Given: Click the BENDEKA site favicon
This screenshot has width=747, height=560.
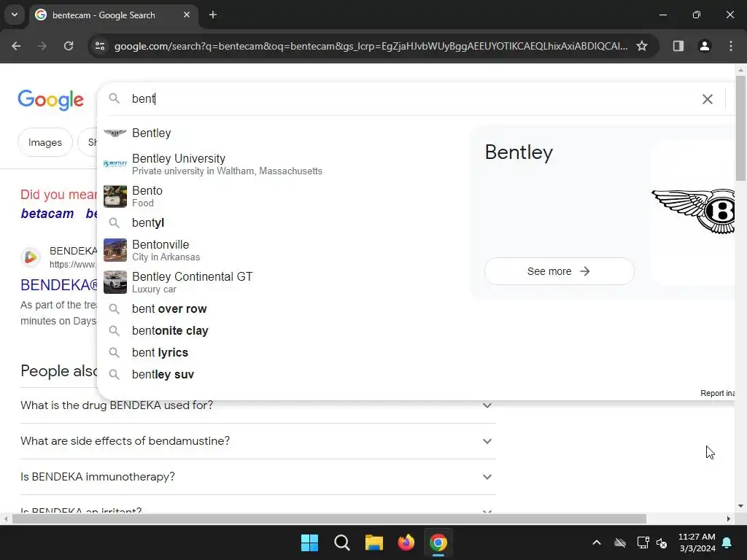Looking at the screenshot, I should (x=31, y=257).
